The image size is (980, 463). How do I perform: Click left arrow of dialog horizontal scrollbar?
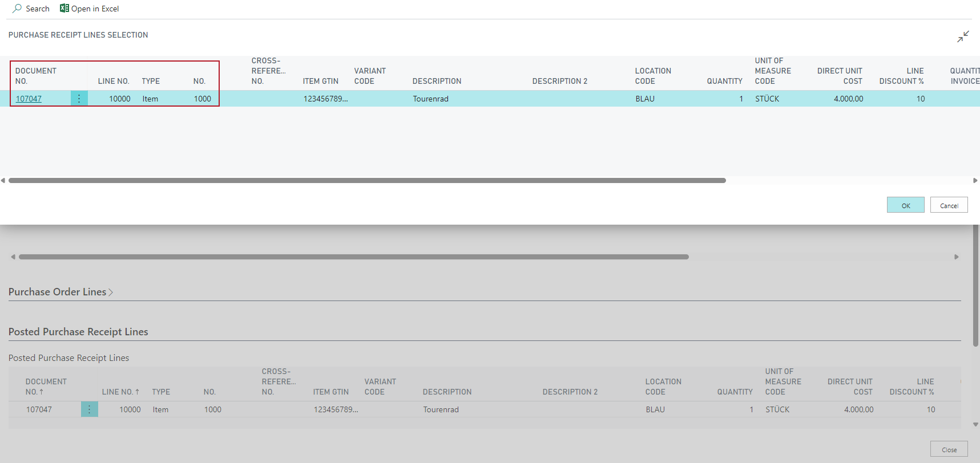3,181
